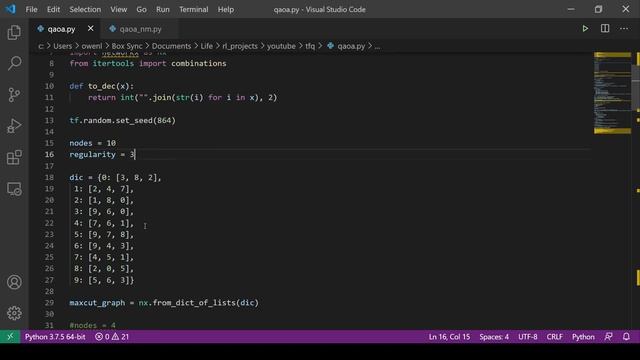Open the Extensions view
This screenshot has width=640, height=360.
(14, 158)
